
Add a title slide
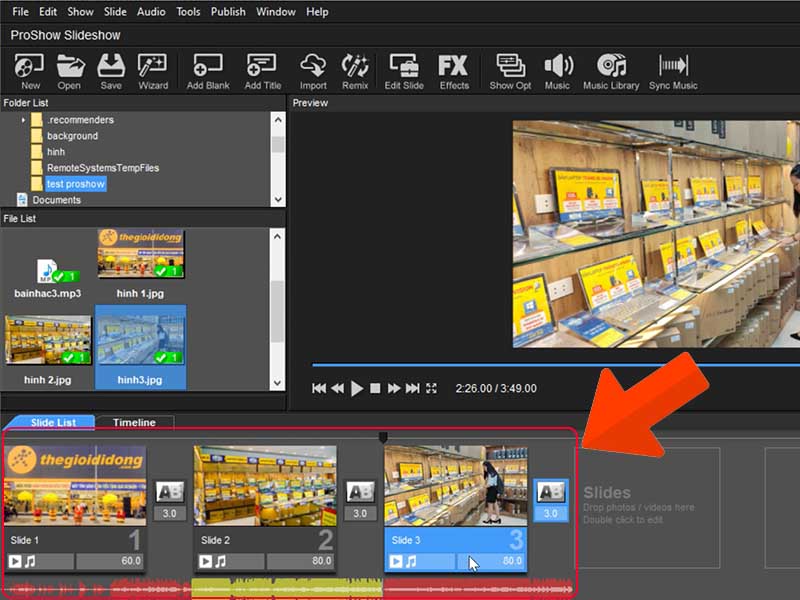(262, 70)
